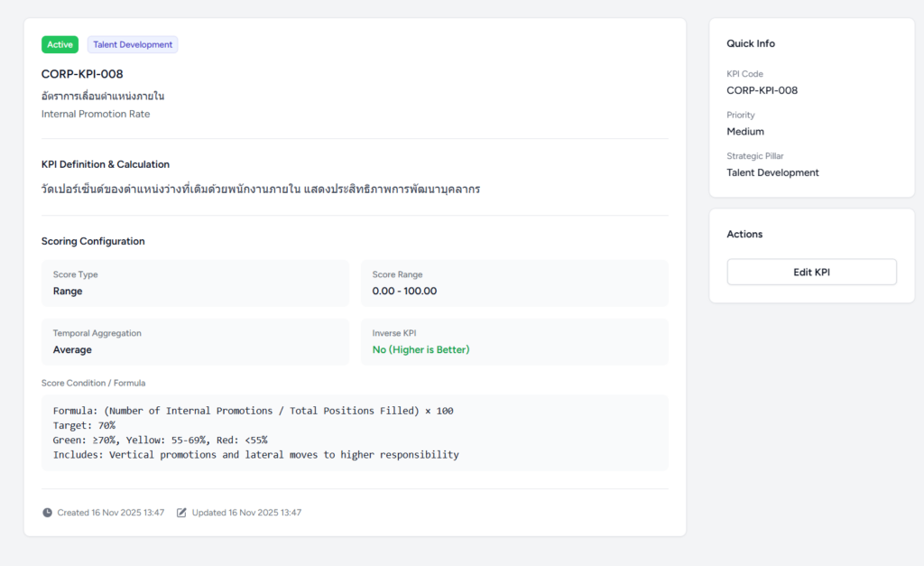This screenshot has width=924, height=566.
Task: Select the Temporal Aggregation Average card
Action: pos(195,342)
